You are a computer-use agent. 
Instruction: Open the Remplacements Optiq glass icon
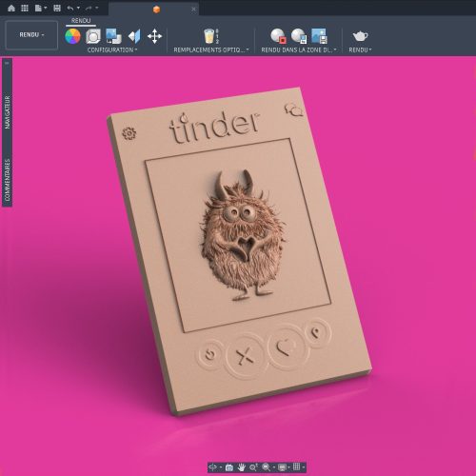209,36
